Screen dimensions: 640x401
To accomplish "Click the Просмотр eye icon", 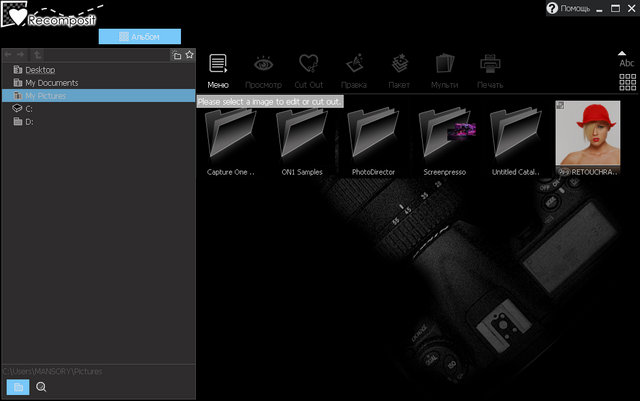I will pyautogui.click(x=263, y=68).
